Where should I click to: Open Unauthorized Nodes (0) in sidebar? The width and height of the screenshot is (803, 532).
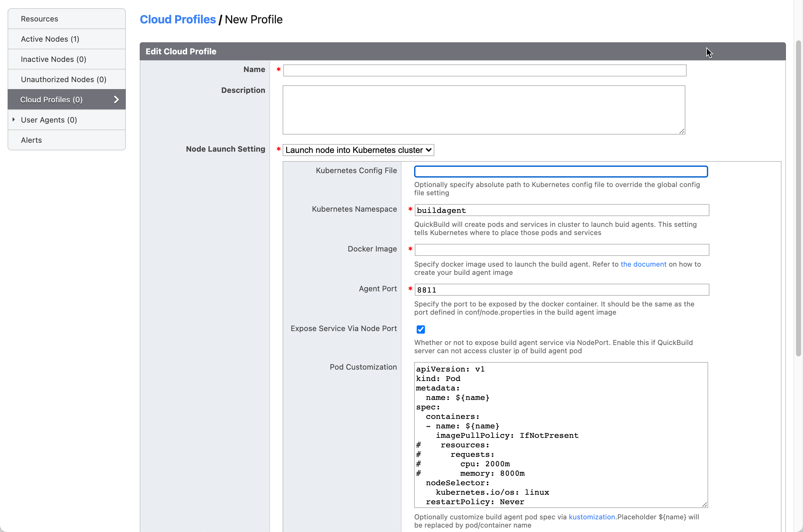67,79
